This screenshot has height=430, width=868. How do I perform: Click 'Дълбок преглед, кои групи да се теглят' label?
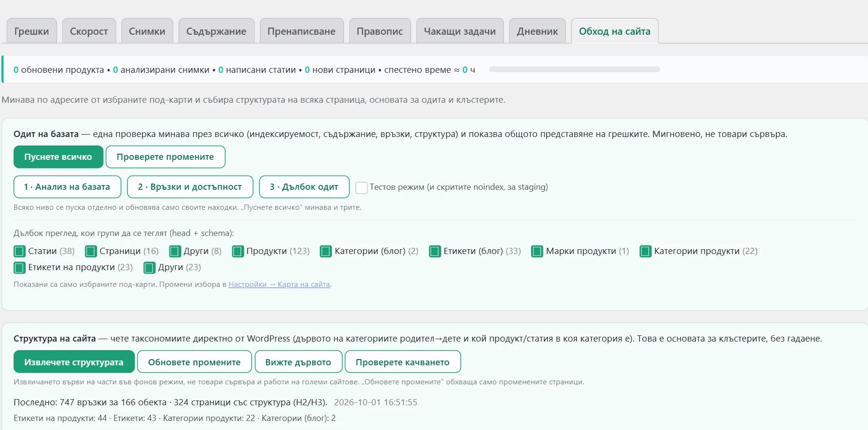point(124,233)
